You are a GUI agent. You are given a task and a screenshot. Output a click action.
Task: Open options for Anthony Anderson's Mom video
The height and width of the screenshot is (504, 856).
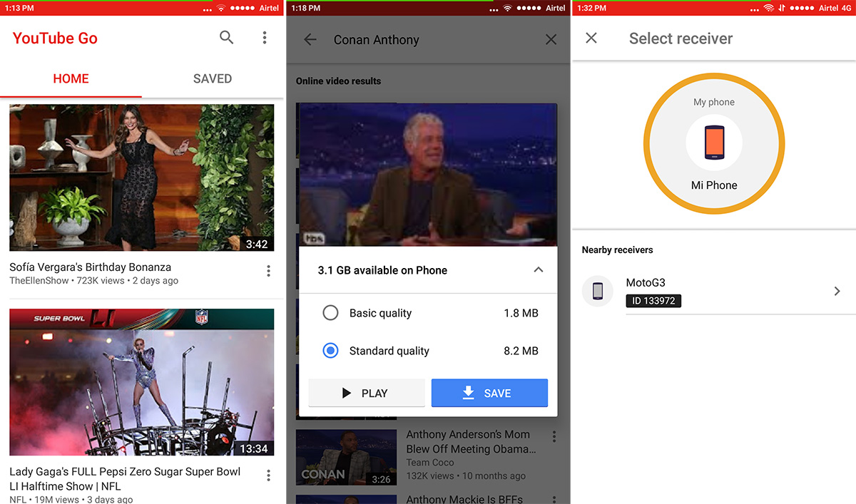tap(554, 436)
